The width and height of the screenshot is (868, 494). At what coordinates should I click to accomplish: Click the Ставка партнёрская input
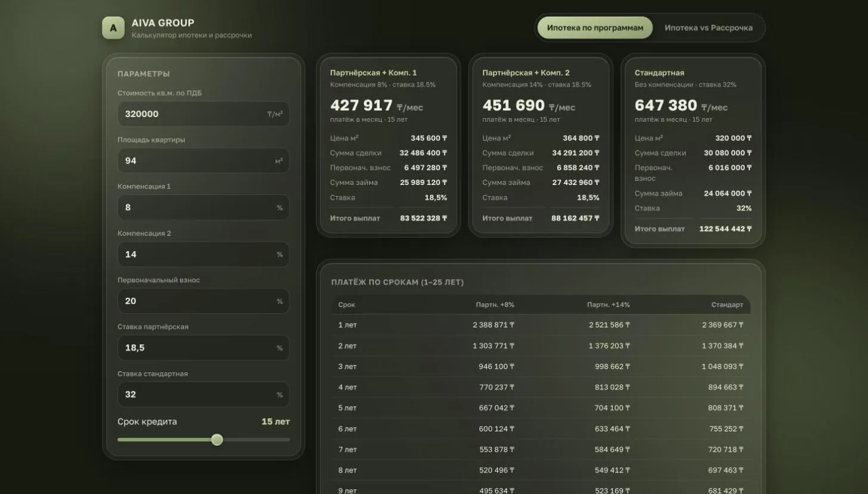(x=203, y=348)
